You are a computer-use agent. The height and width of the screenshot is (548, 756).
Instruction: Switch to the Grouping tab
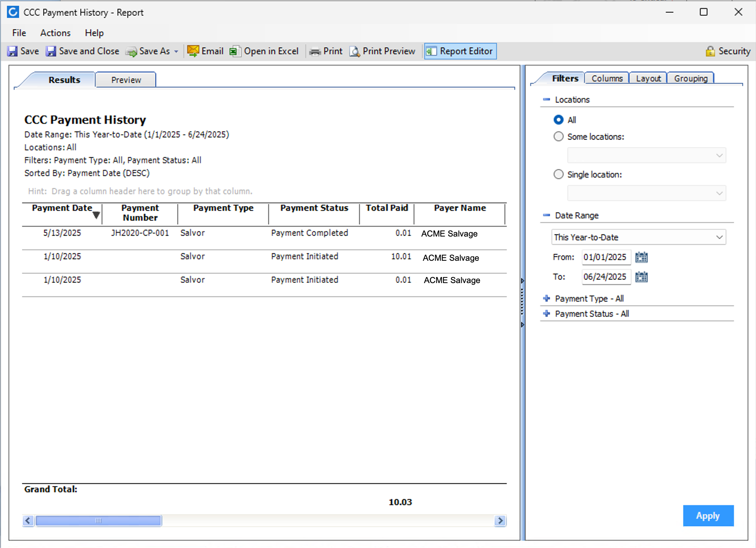[x=690, y=78]
